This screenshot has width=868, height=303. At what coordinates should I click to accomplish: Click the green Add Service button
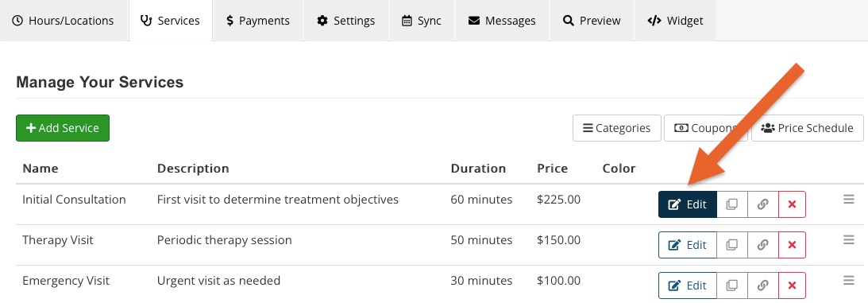pos(63,128)
